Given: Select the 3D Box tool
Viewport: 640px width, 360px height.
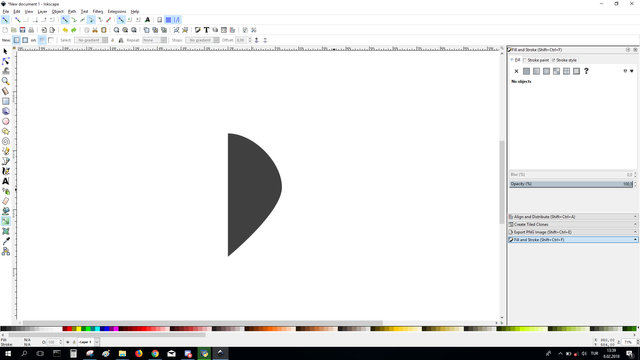Looking at the screenshot, I should 5,111.
